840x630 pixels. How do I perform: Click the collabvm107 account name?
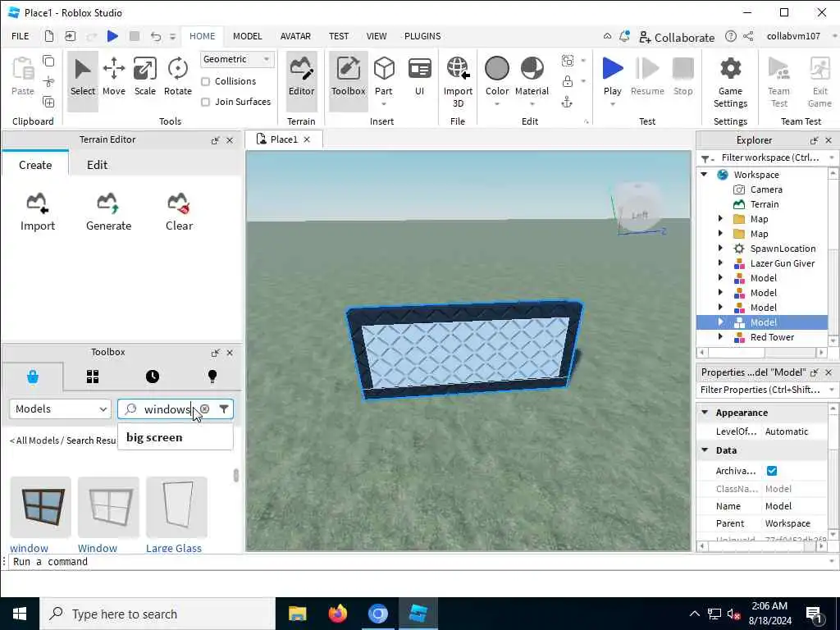point(793,36)
